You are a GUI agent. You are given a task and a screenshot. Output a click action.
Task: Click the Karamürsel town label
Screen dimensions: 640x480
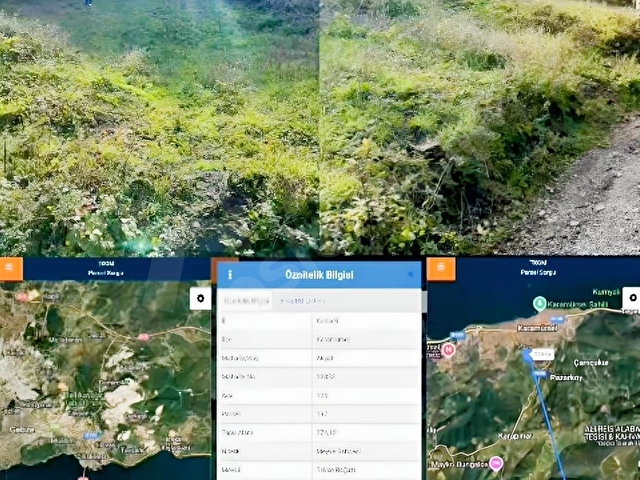coord(537,328)
